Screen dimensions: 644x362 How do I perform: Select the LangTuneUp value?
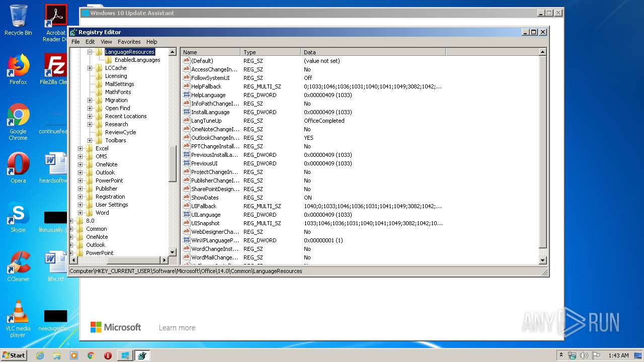[206, 121]
